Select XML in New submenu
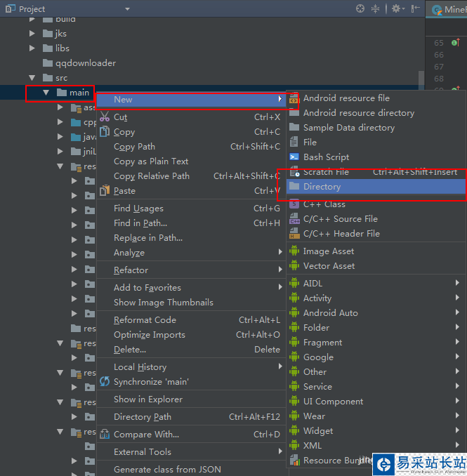467x476 pixels. 376,446
